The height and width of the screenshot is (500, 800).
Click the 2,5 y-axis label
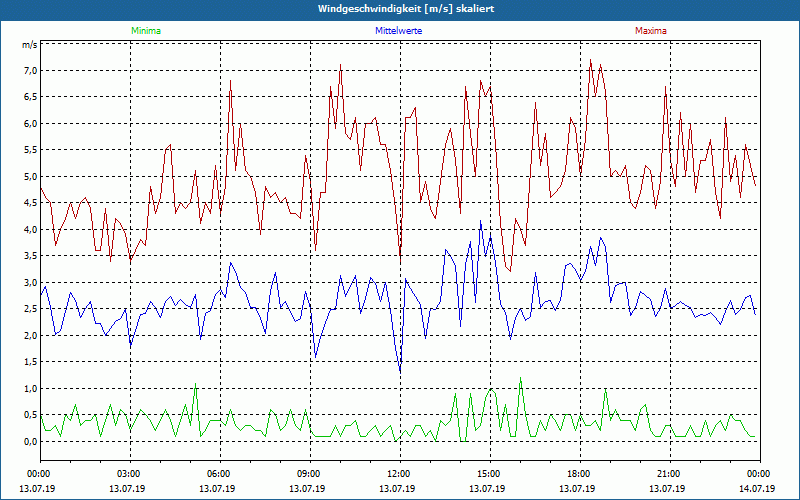coord(31,309)
